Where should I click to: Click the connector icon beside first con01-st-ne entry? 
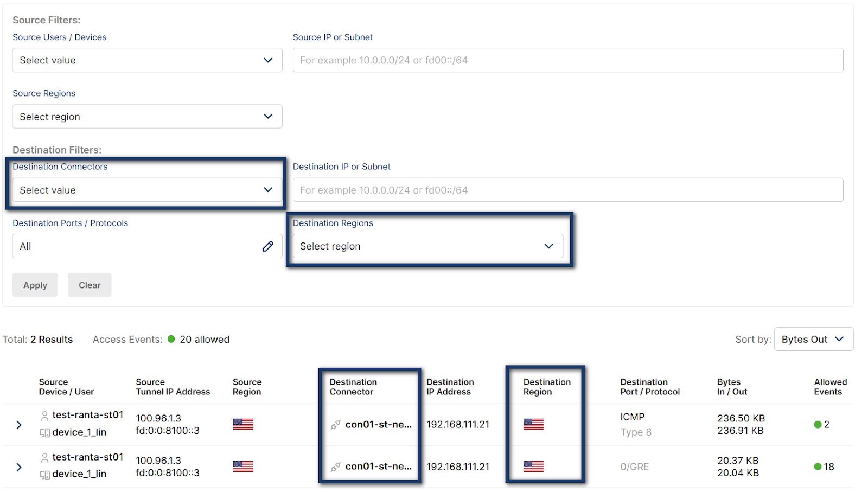click(x=336, y=425)
